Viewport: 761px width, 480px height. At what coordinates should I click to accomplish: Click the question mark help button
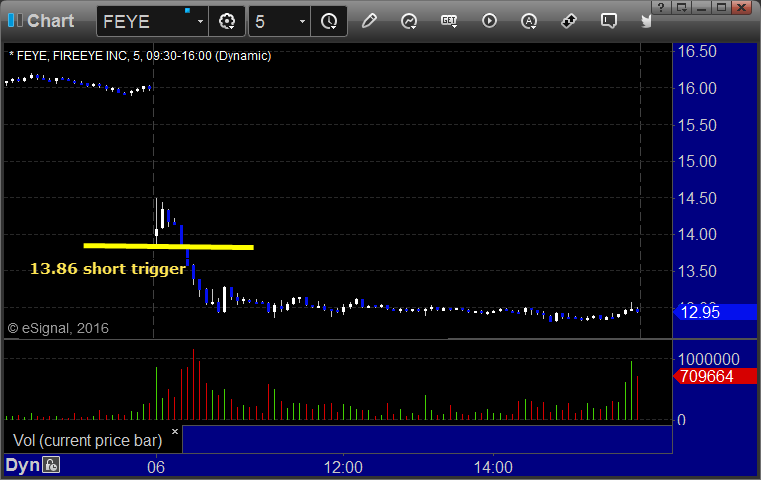[x=661, y=7]
